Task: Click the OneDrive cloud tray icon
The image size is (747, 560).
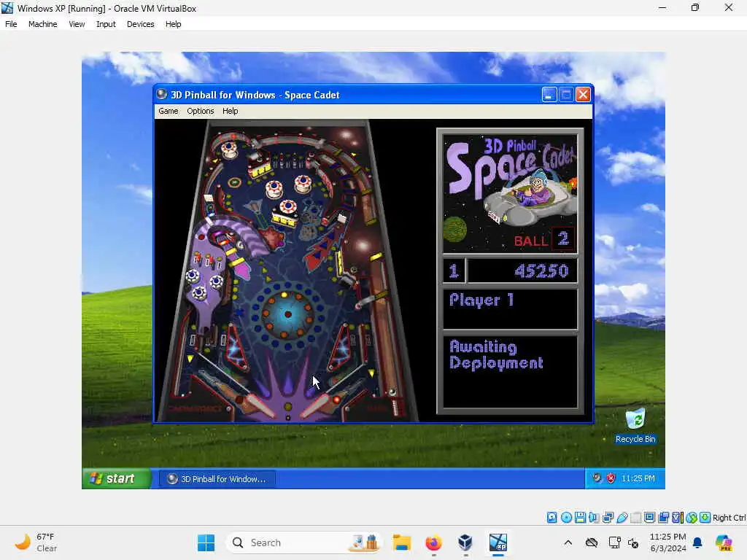Action: [592, 542]
